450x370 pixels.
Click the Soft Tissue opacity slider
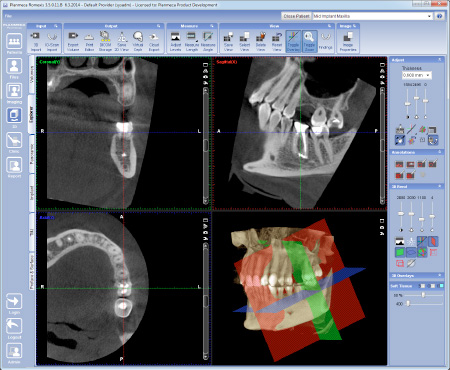pyautogui.click(x=423, y=295)
